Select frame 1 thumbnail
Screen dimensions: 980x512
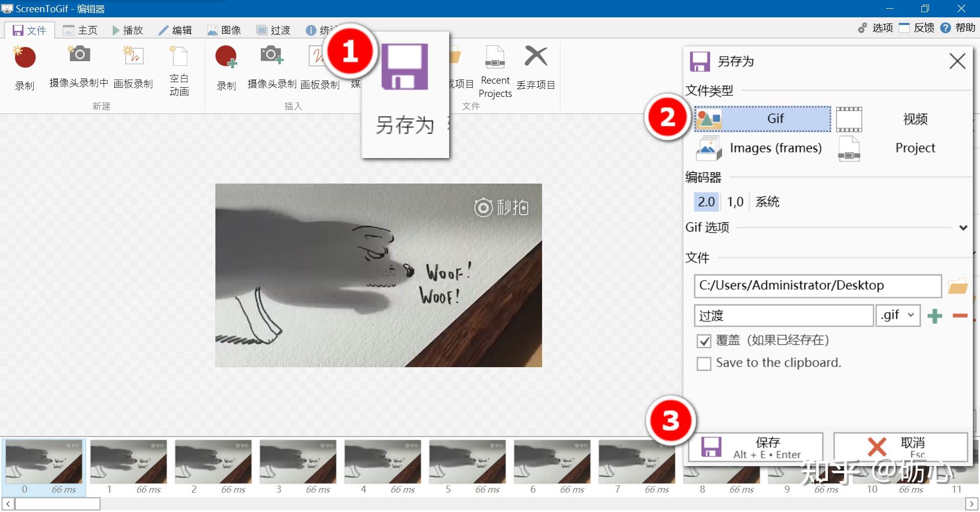[x=129, y=467]
